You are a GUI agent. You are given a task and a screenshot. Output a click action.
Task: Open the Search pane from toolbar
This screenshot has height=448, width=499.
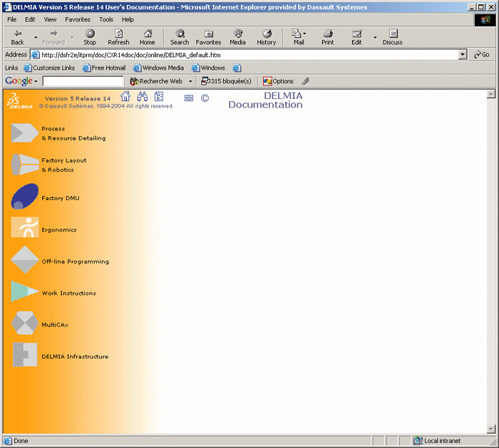(x=180, y=37)
